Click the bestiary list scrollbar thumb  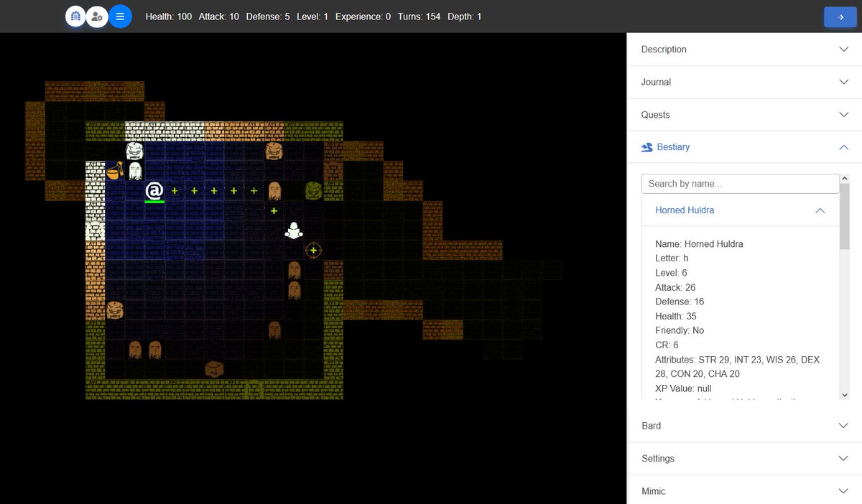[x=845, y=217]
